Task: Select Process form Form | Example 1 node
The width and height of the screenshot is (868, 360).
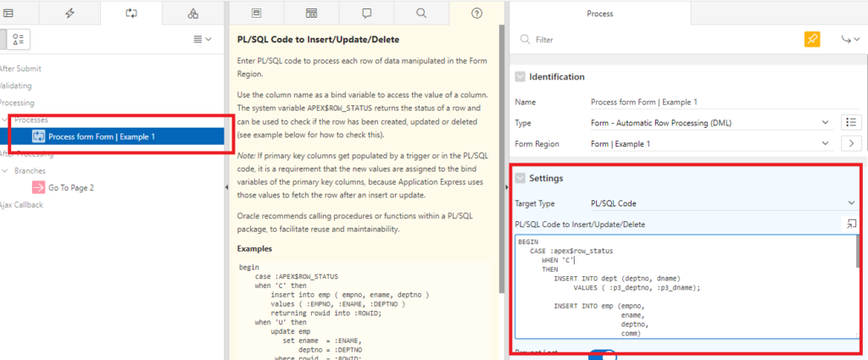Action: pos(101,136)
